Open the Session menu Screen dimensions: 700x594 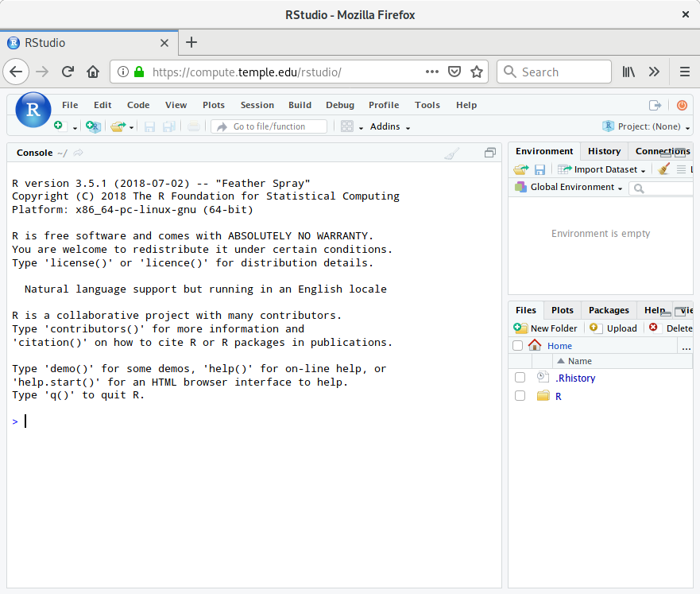[257, 105]
